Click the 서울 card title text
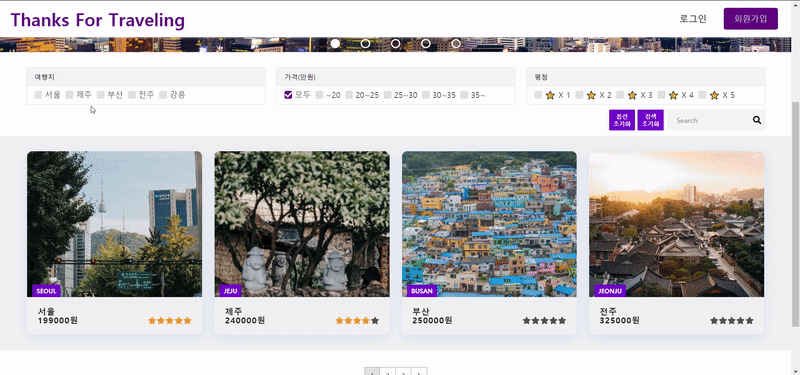The height and width of the screenshot is (375, 800). 46,311
